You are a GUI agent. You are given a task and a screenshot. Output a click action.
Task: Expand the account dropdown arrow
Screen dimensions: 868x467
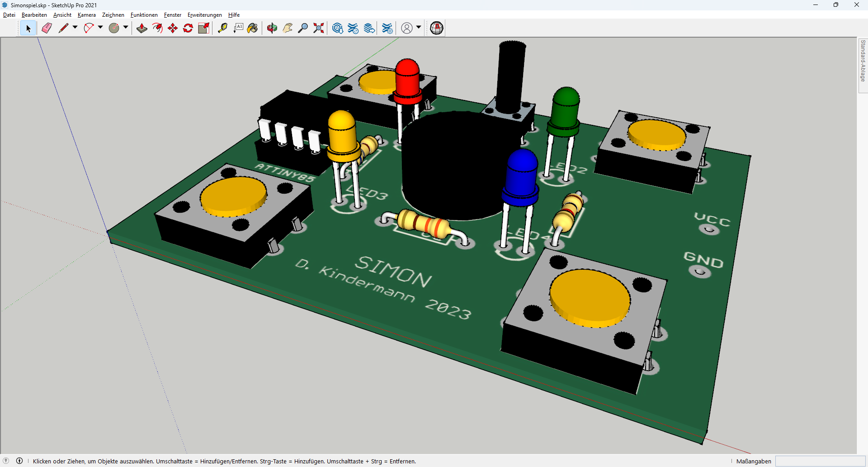(x=419, y=28)
